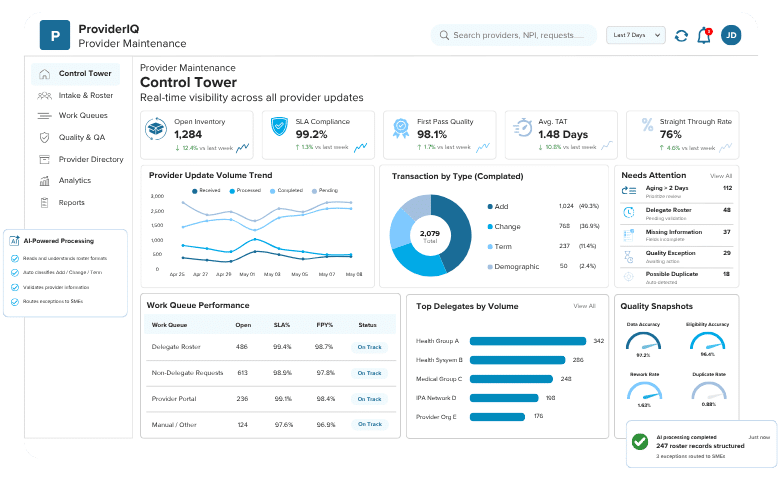
Task: Click On Track for Delegate Roster
Action: (370, 347)
